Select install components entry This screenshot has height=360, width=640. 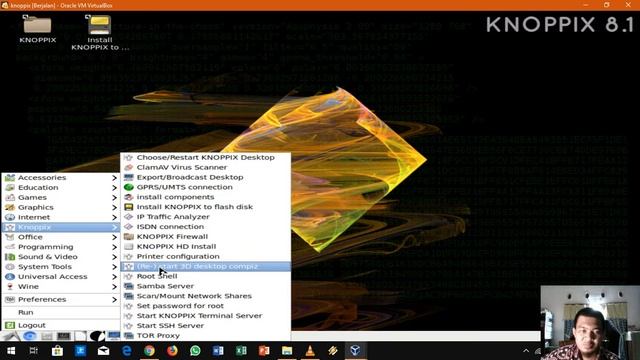pyautogui.click(x=206, y=197)
